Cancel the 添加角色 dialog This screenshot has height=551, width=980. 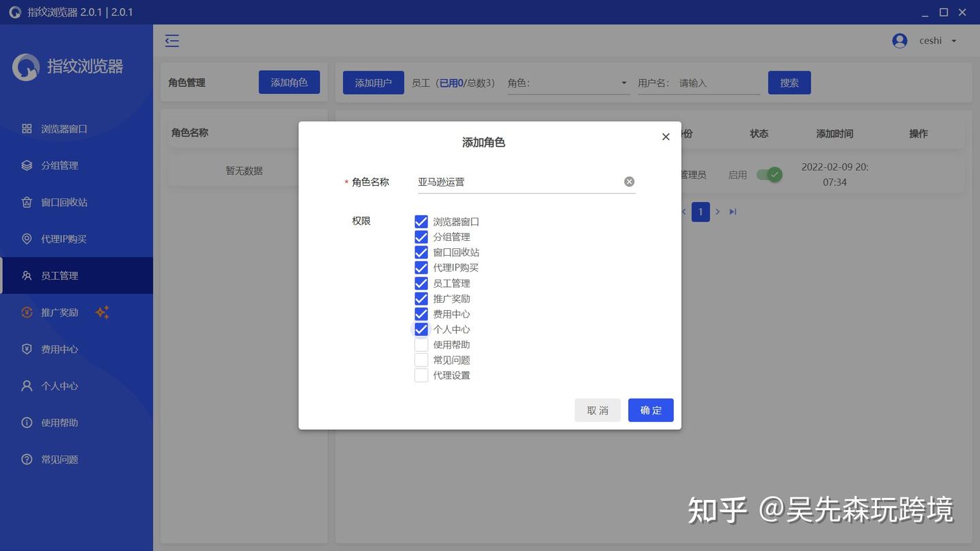[597, 410]
